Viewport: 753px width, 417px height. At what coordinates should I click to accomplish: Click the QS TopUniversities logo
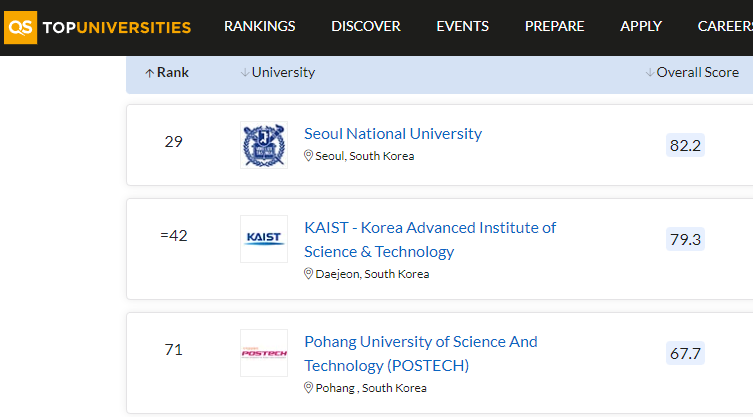(x=97, y=27)
